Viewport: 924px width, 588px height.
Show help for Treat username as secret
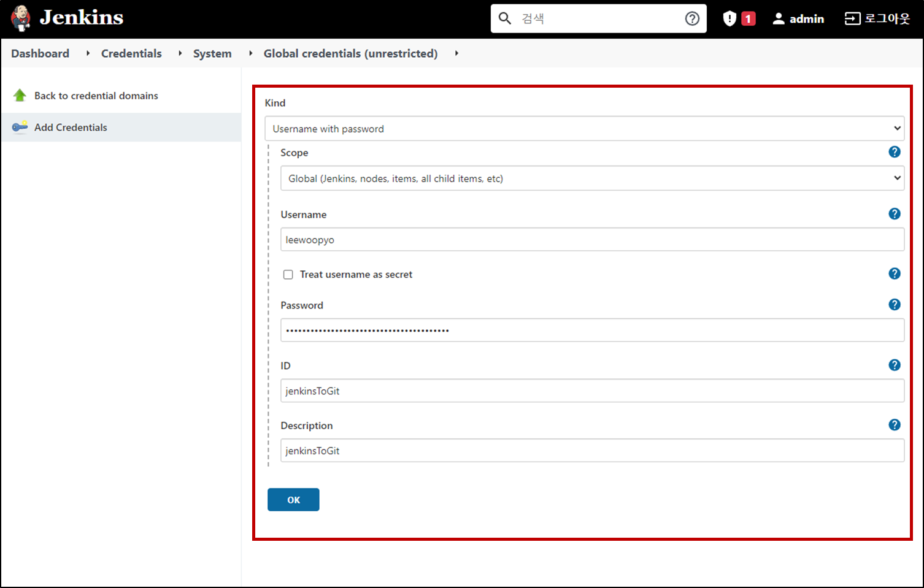coord(895,273)
